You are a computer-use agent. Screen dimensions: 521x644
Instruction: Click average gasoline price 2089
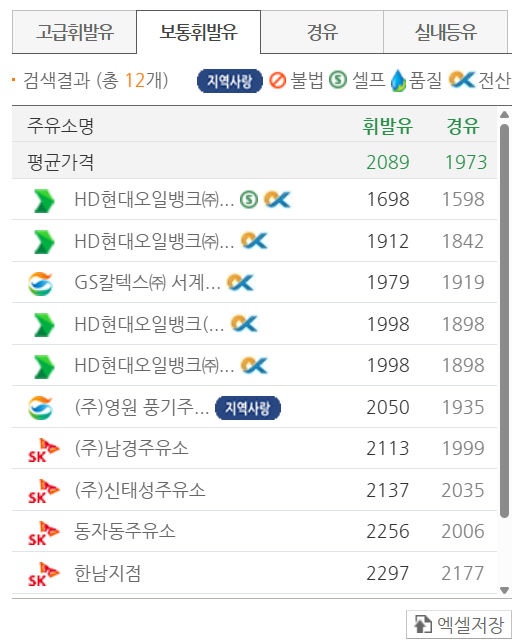(388, 162)
